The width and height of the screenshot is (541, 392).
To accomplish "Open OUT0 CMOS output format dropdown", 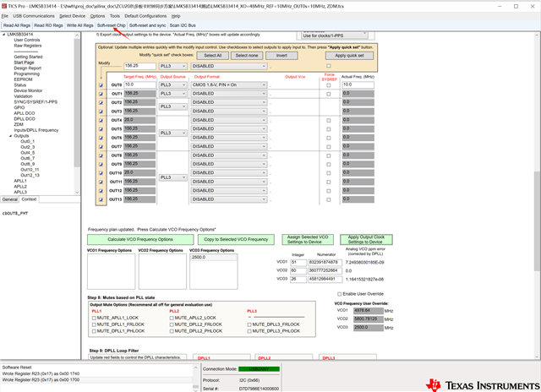I will (229, 84).
